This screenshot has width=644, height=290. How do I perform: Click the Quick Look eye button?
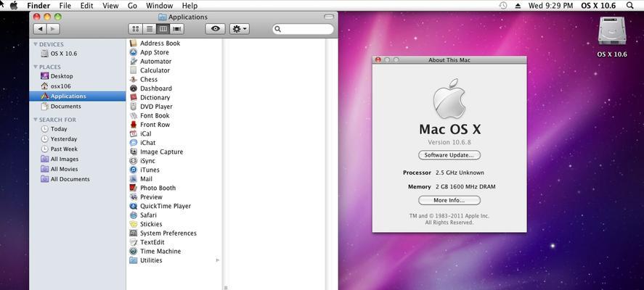(x=215, y=29)
